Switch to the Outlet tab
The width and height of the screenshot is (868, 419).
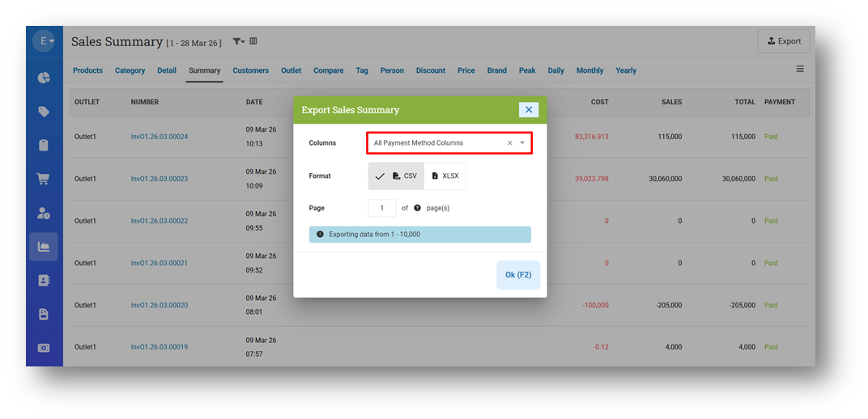[x=291, y=70]
